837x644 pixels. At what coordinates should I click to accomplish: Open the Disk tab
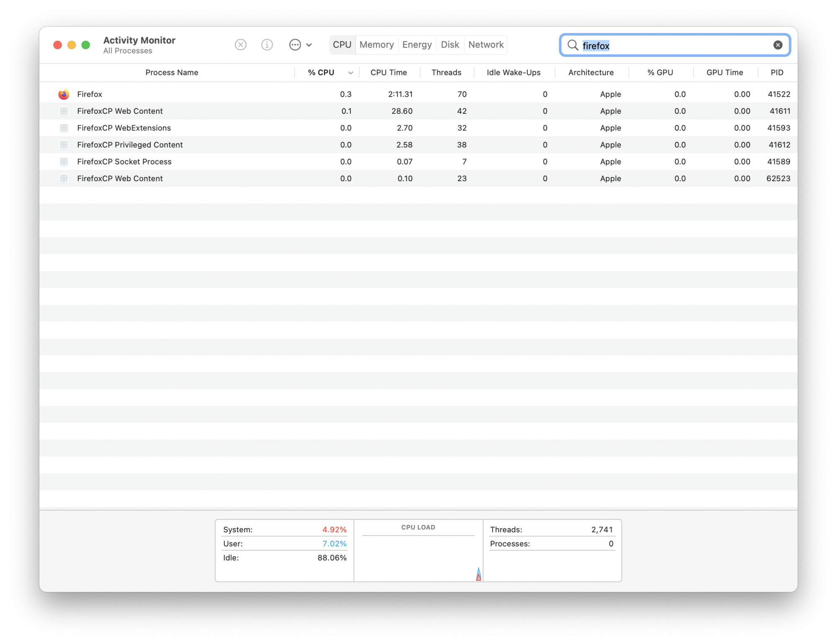[x=449, y=45]
